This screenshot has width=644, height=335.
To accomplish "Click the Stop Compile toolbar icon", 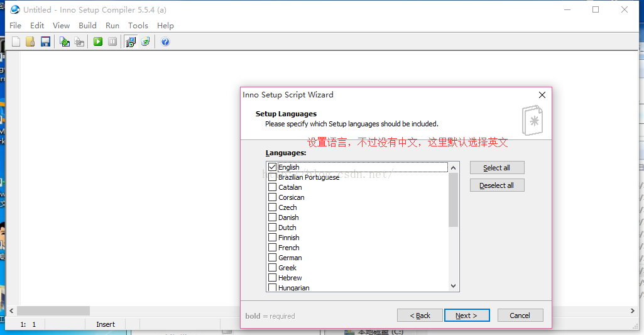I will [80, 41].
